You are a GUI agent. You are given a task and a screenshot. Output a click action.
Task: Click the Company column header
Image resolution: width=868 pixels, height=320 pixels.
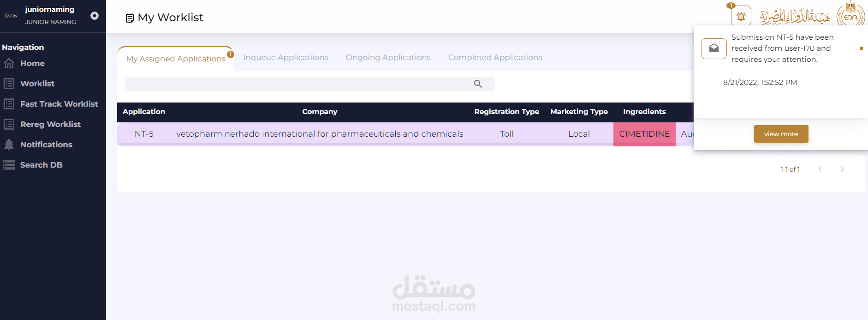(320, 112)
